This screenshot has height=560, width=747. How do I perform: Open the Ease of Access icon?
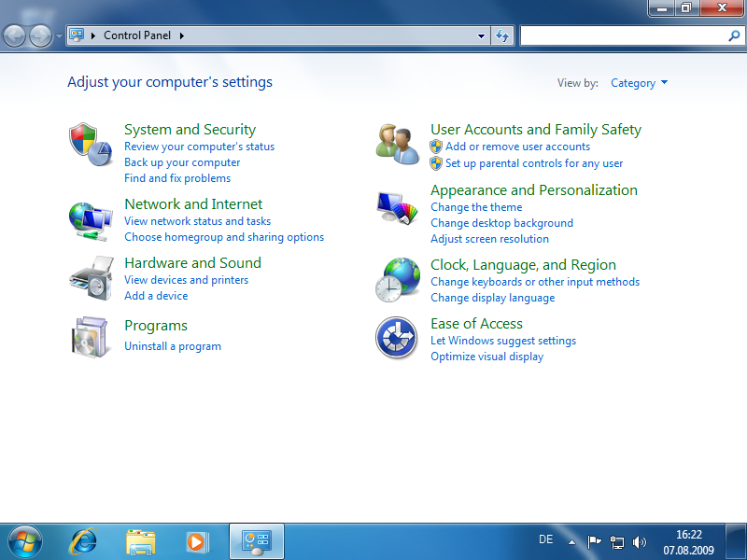pyautogui.click(x=397, y=338)
